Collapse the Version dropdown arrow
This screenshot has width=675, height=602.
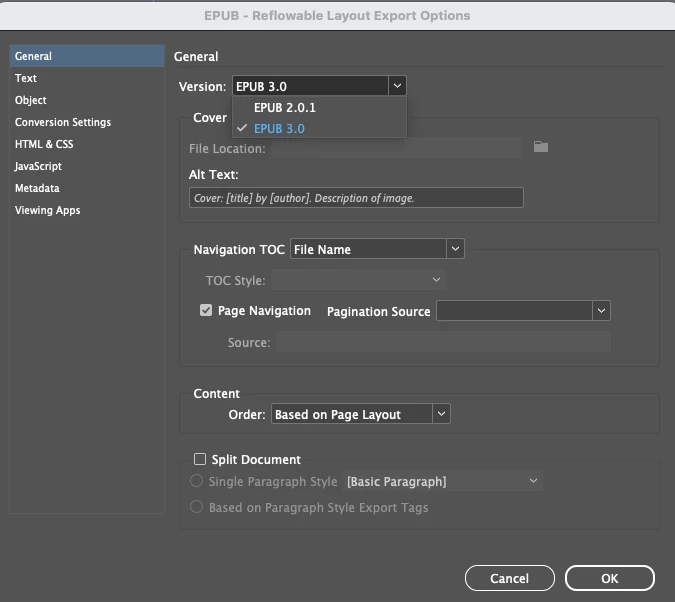coord(397,86)
